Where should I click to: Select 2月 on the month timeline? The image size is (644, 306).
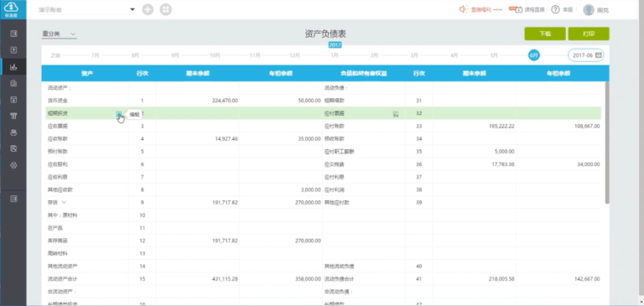[x=374, y=55]
